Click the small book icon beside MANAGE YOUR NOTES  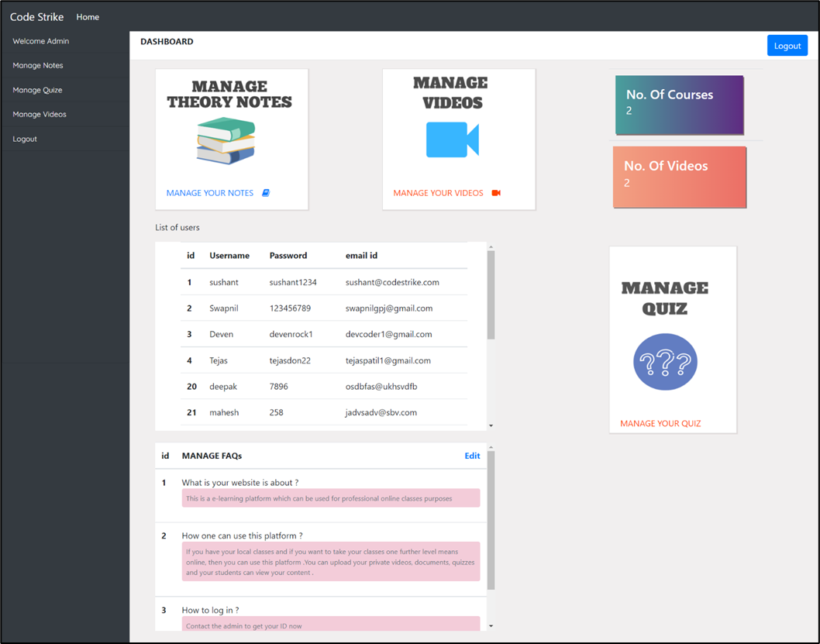coord(265,192)
